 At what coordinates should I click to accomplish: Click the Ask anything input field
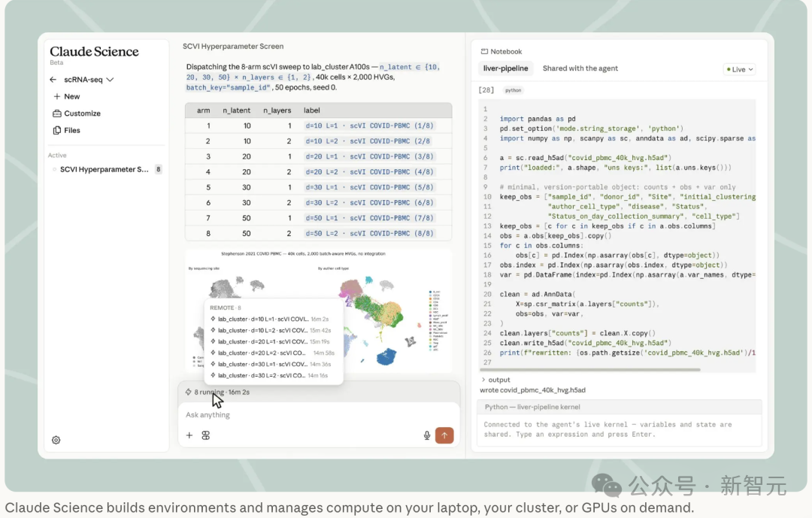tap(319, 415)
